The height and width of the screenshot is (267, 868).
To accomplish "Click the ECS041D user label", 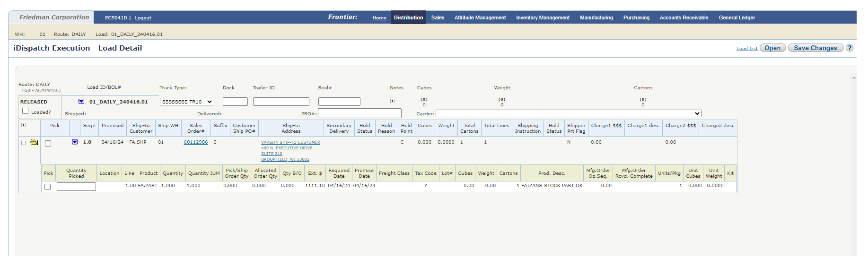I will click(116, 18).
